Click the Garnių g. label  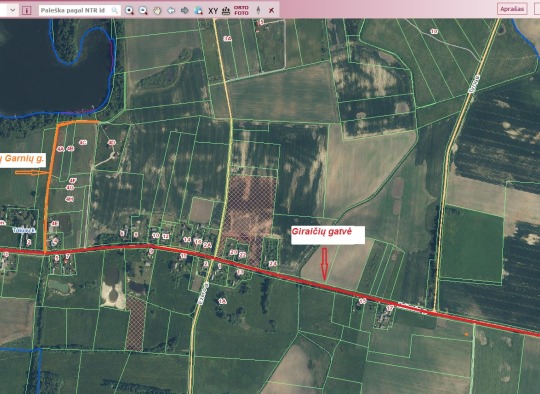point(24,158)
